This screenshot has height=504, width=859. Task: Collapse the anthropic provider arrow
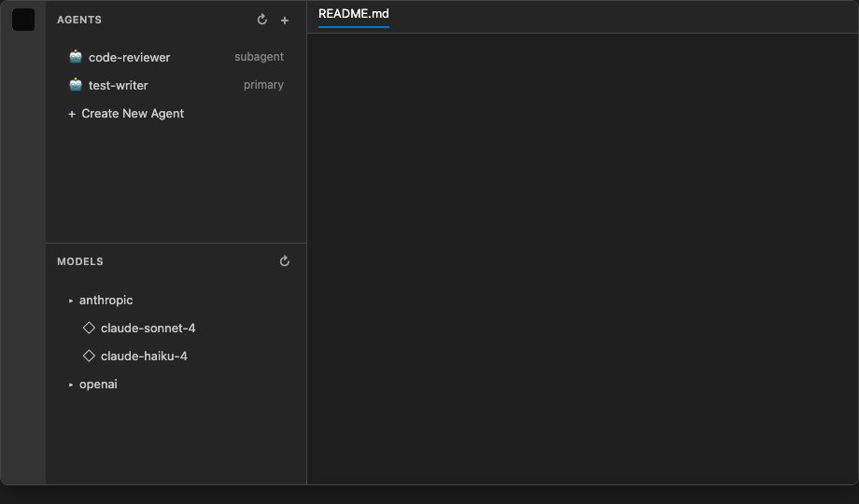coord(71,301)
